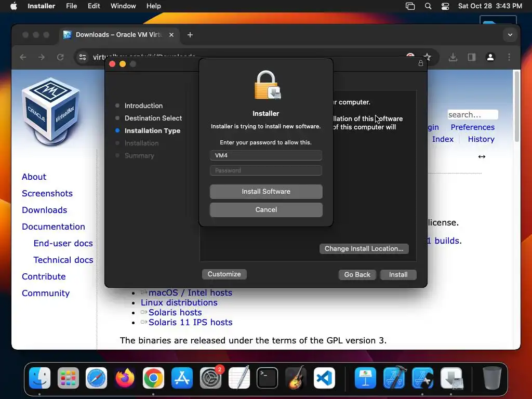Screen dimensions: 532x399
Task: Click the username field showing VM4
Action: point(266,155)
